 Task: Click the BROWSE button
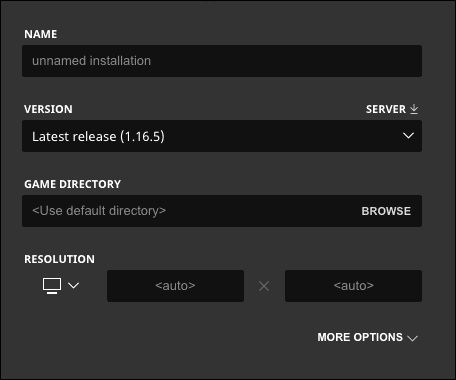386,211
